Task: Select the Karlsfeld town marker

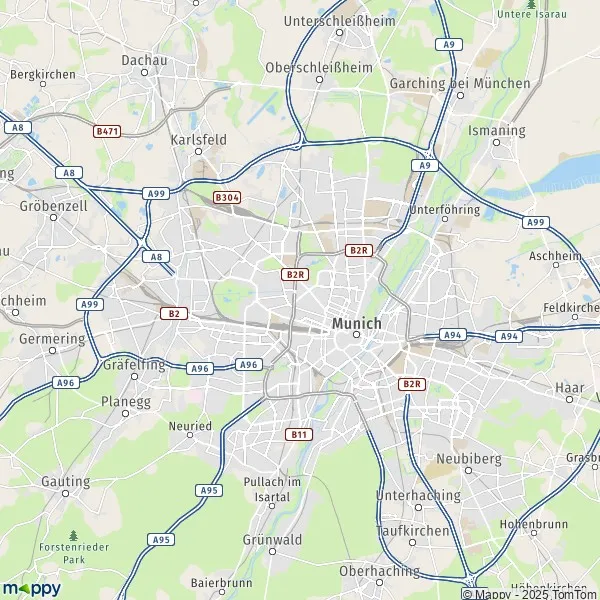Action: pyautogui.click(x=198, y=152)
